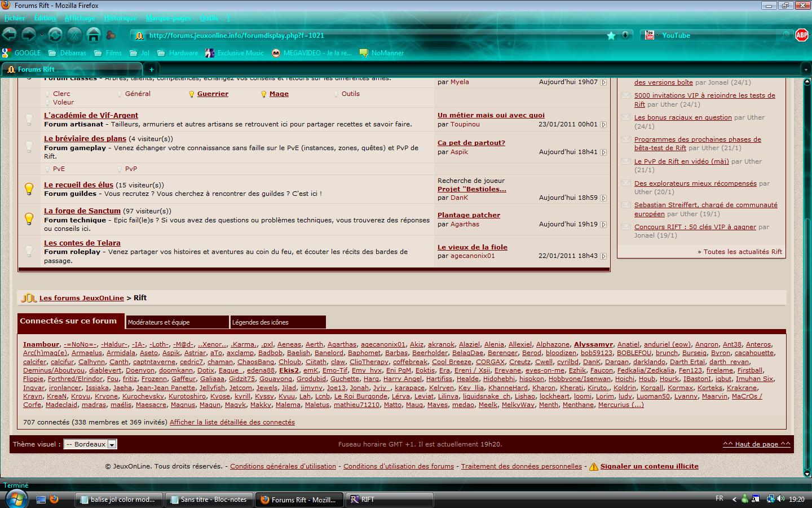Jump to Haut de page link
This screenshot has width=812, height=508.
(x=756, y=444)
